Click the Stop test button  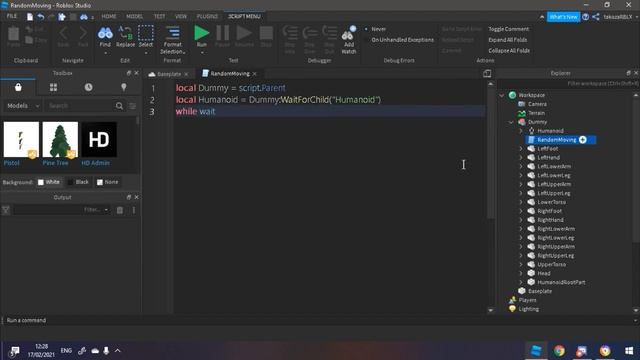(266, 36)
